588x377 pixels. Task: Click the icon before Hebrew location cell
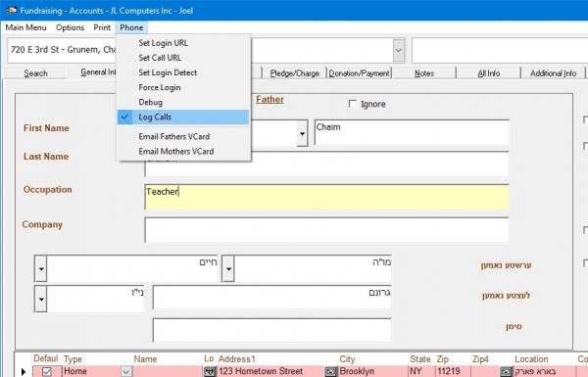coord(506,371)
